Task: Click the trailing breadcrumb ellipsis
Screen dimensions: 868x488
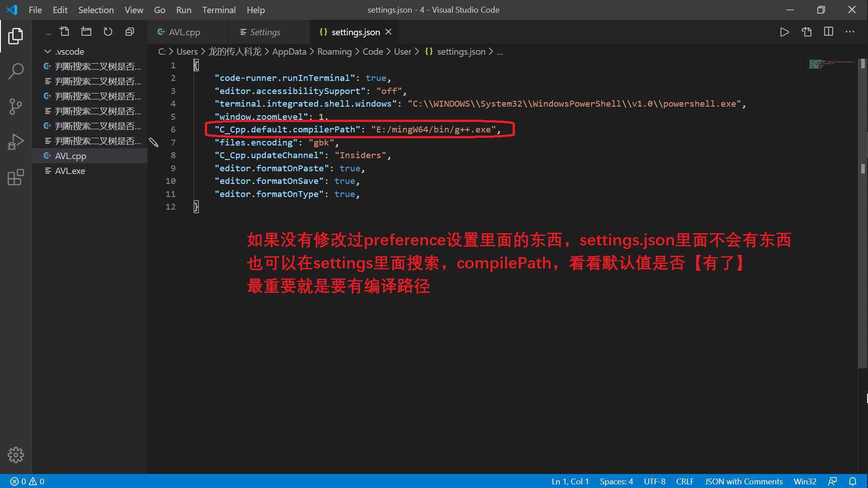Action: point(500,52)
